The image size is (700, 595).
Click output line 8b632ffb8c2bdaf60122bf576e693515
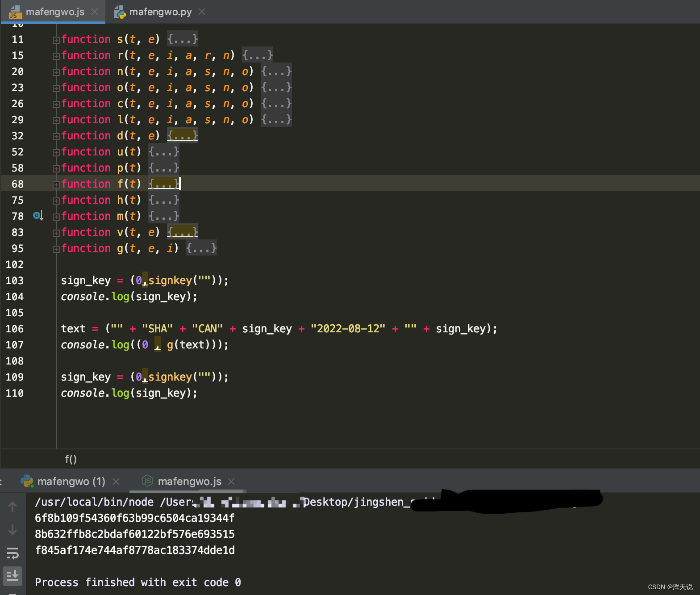point(135,534)
